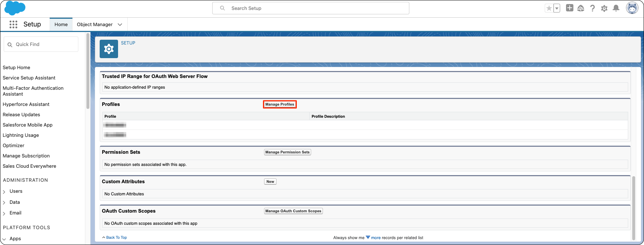Image resolution: width=644 pixels, height=245 pixels.
Task: Open the global actions plus icon
Action: (x=569, y=8)
